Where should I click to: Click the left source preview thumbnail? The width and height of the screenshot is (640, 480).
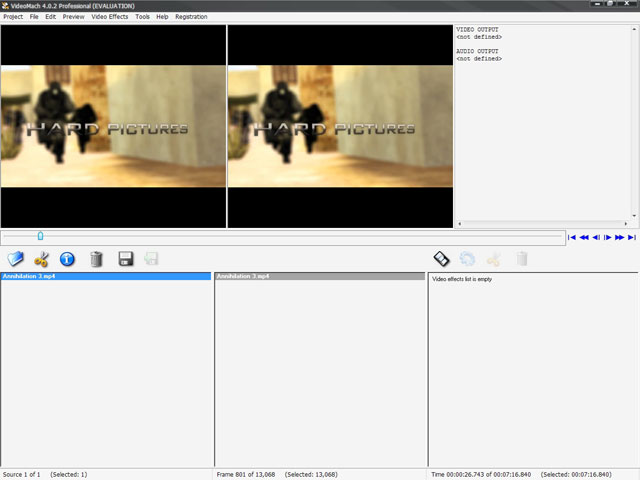pyautogui.click(x=113, y=126)
